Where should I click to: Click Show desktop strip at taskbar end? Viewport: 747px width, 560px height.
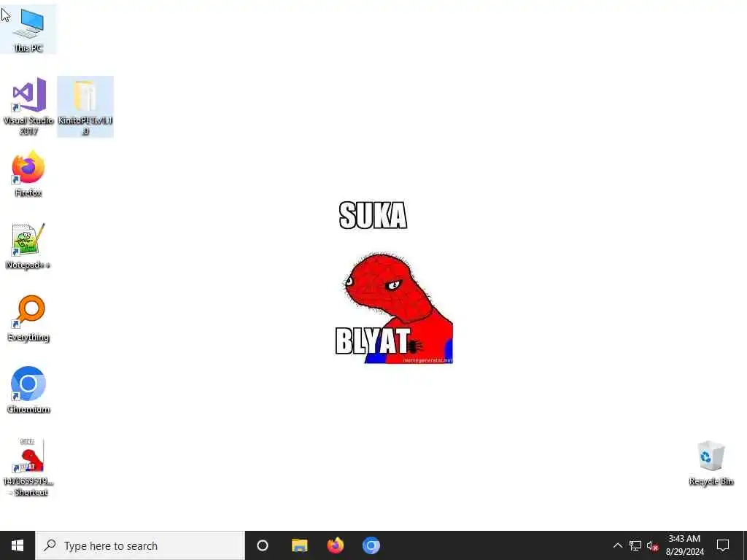[744, 545]
